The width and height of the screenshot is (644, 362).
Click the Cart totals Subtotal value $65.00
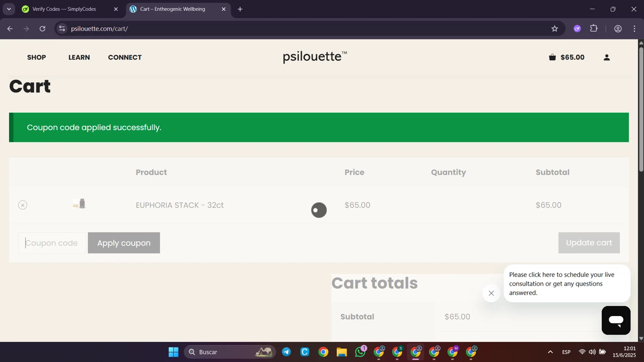[x=457, y=317]
